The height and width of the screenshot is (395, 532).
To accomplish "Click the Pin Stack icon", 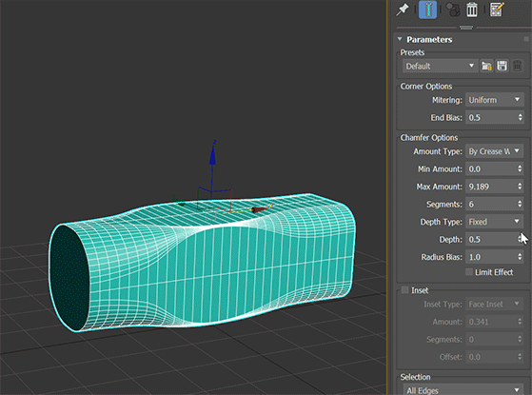I will coord(403,10).
